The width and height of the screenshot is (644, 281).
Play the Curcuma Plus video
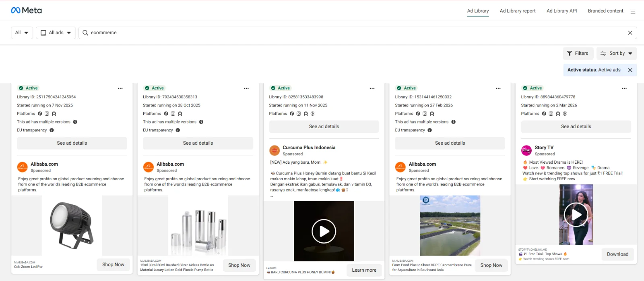324,231
